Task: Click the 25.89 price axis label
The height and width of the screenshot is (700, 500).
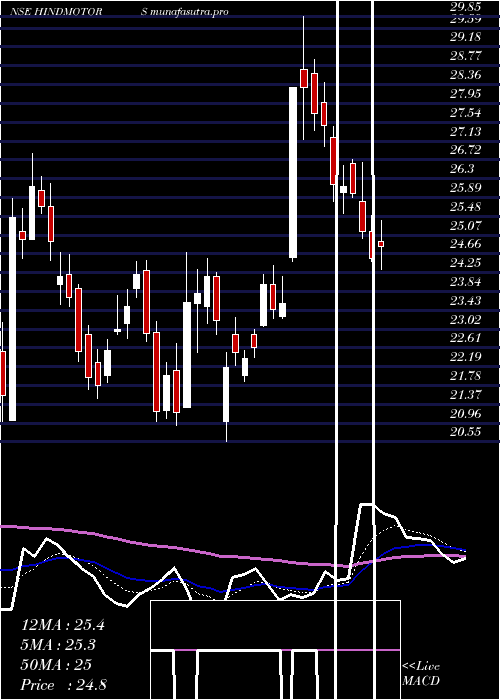Action: pyautogui.click(x=466, y=188)
